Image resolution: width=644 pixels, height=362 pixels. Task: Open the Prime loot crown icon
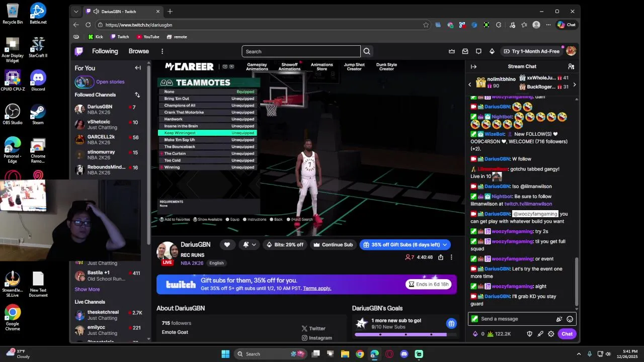pyautogui.click(x=452, y=51)
